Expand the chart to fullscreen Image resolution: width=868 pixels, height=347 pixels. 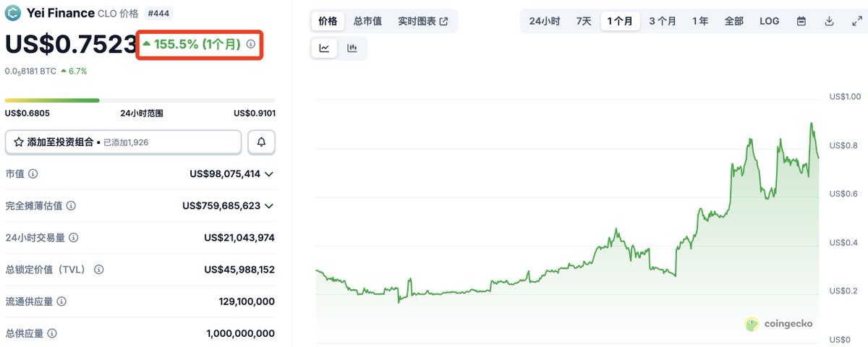[x=856, y=21]
